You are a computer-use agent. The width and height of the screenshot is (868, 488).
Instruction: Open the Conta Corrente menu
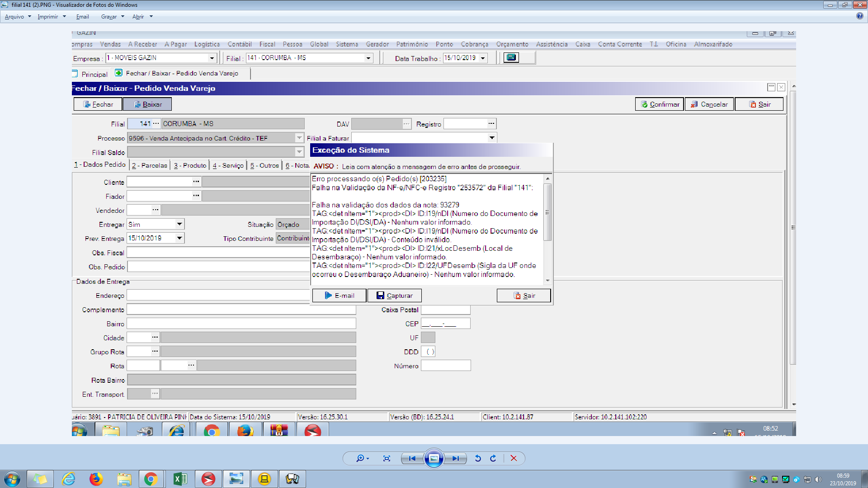tap(620, 44)
